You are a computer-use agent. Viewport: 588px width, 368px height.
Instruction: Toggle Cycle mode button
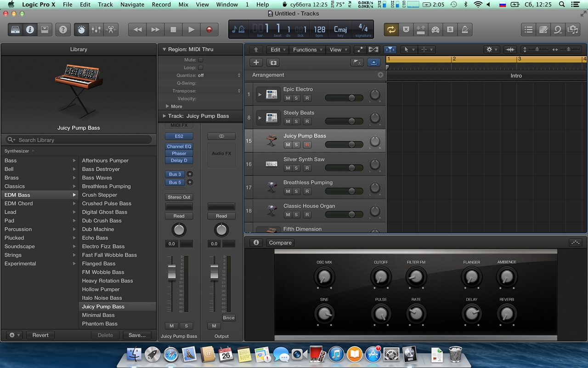point(391,29)
